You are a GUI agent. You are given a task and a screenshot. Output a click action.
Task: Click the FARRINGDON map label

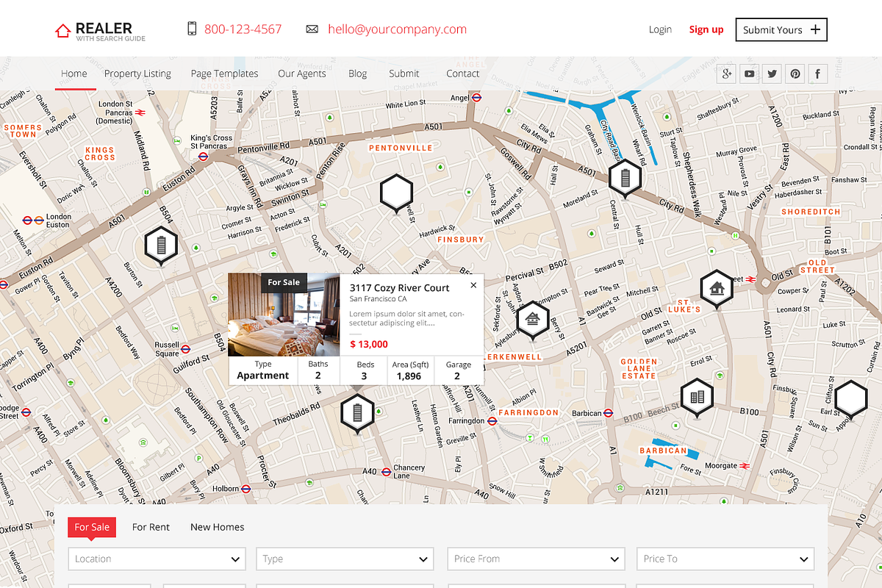pos(528,413)
